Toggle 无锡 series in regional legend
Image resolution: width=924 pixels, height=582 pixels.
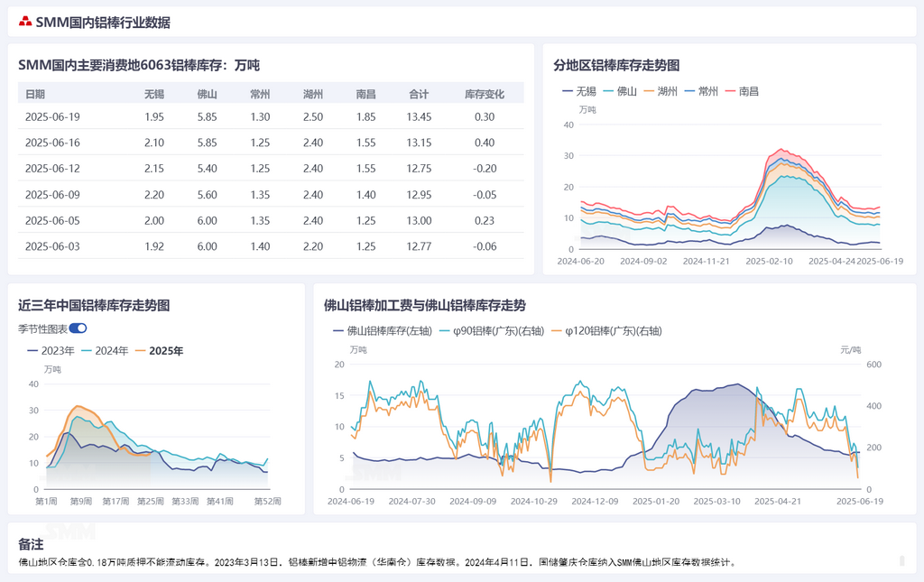click(579, 91)
